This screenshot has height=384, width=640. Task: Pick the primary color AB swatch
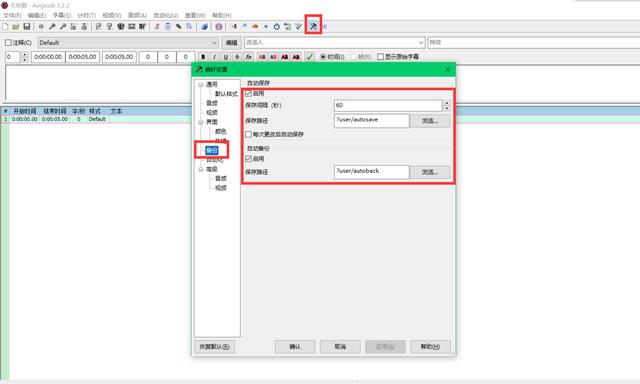[x=262, y=57]
